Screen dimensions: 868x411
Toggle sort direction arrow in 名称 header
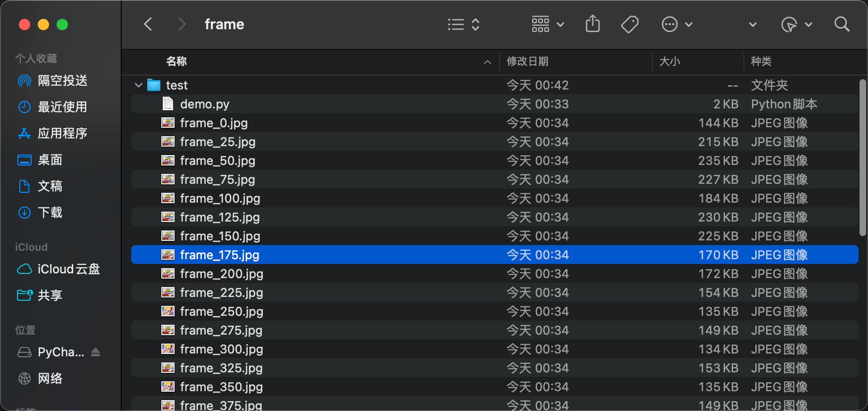pos(487,62)
